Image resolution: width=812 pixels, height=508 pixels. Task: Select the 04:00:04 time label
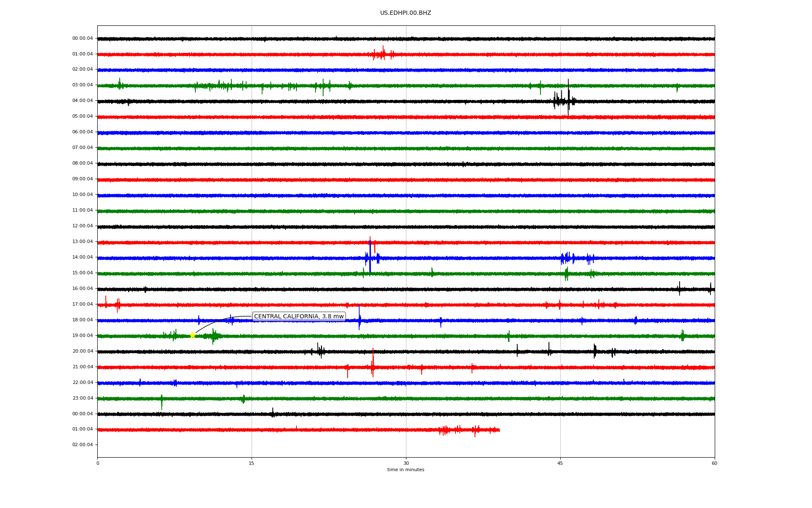pyautogui.click(x=82, y=101)
